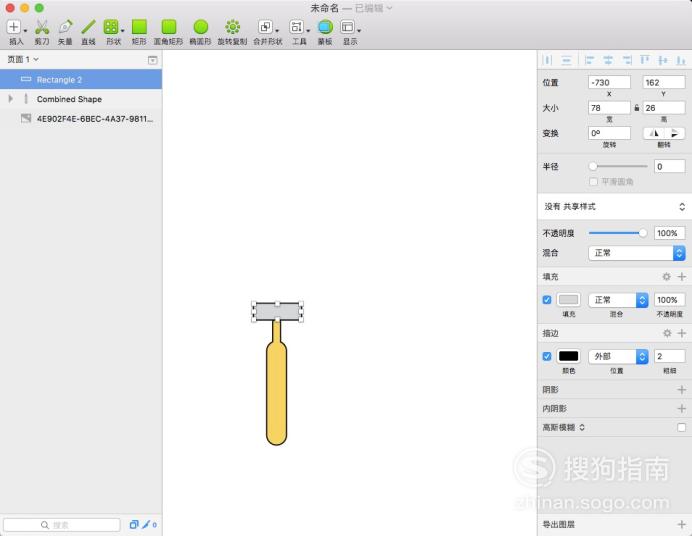Click the layer filter icon at bottom left
The image size is (692, 536).
tap(134, 525)
